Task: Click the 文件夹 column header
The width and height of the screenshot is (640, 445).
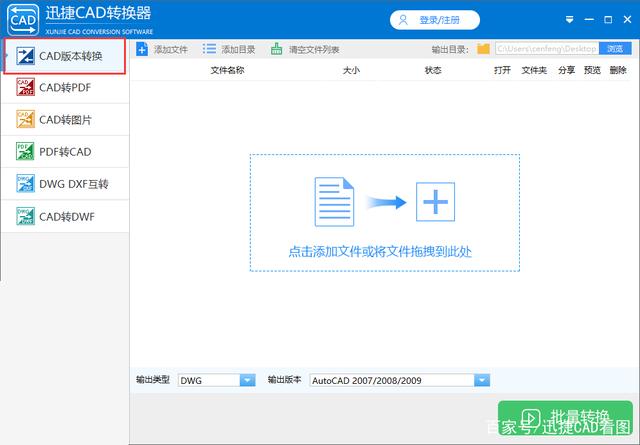Action: tap(534, 70)
